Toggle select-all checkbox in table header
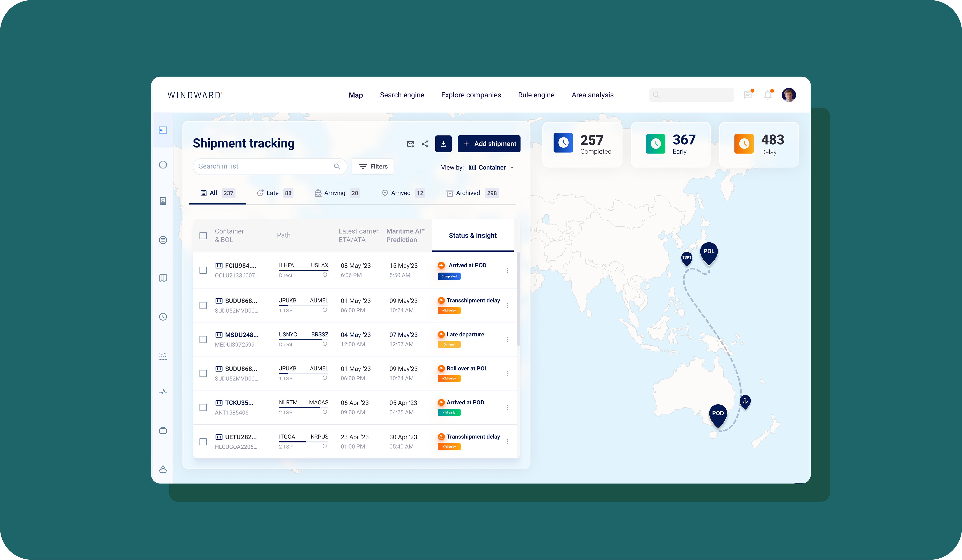The width and height of the screenshot is (962, 560). pos(203,235)
